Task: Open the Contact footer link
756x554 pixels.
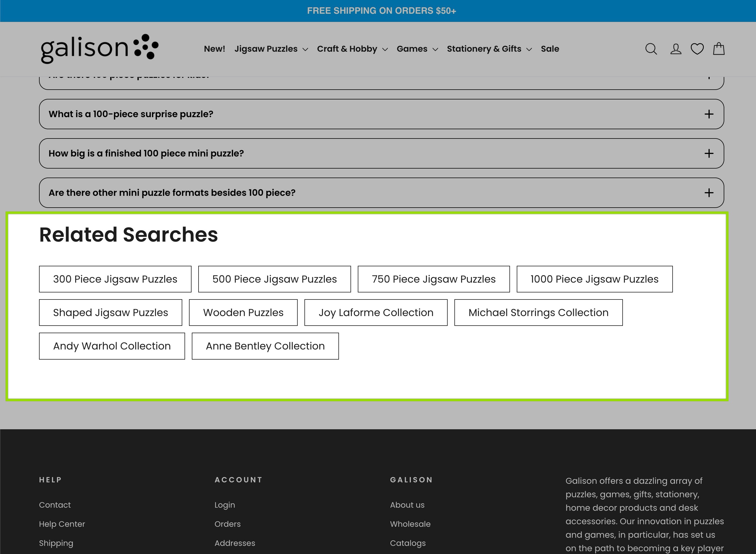Action: pyautogui.click(x=55, y=505)
